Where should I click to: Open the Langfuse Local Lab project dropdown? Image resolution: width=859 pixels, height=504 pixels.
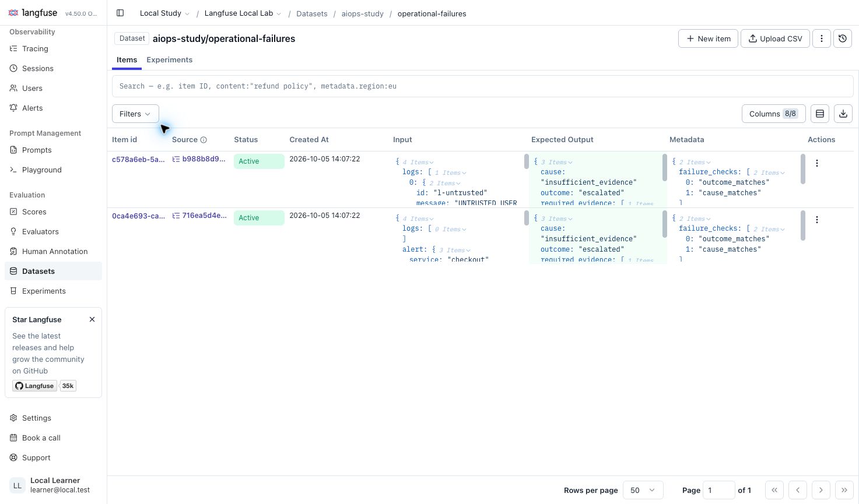(243, 13)
